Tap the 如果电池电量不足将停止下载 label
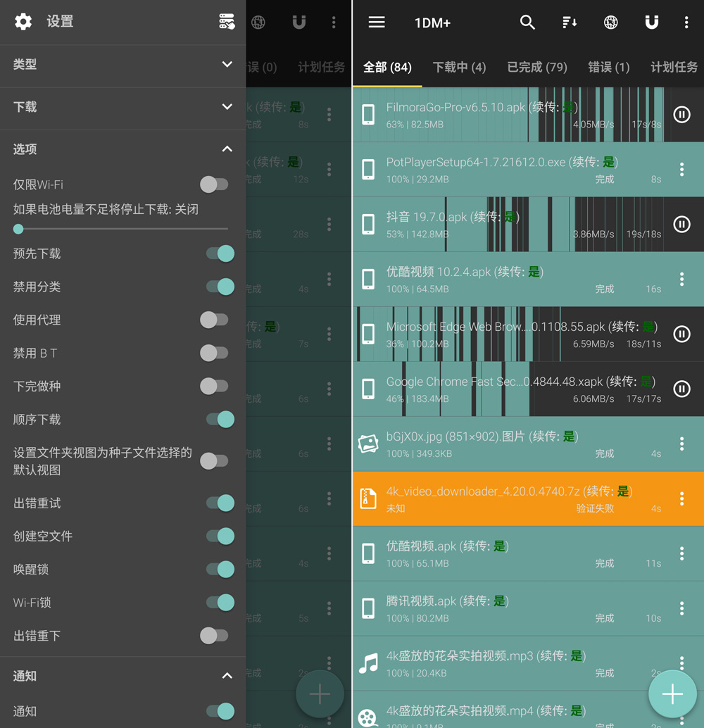This screenshot has width=704, height=728. click(x=106, y=209)
